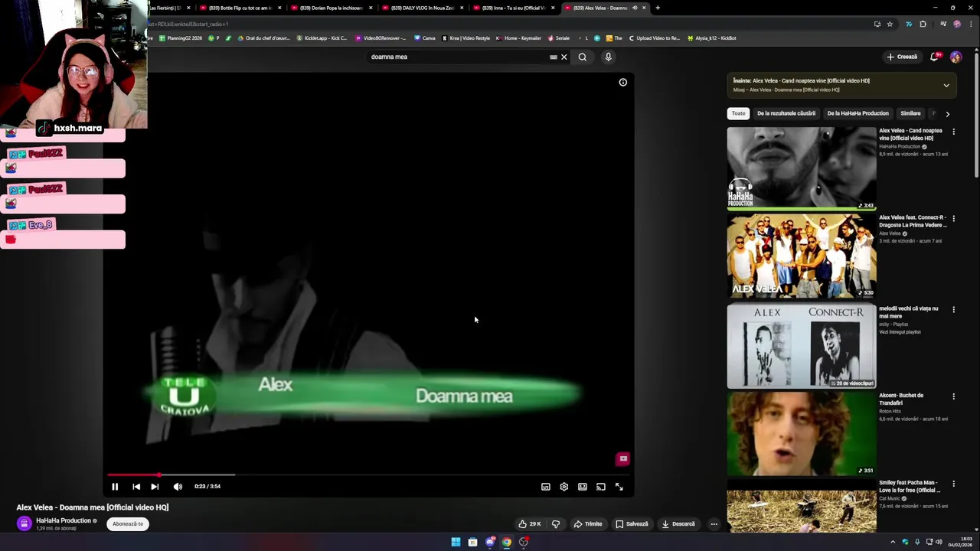The image size is (980, 551).
Task: Dislike the Doamna mea video
Action: 556,524
